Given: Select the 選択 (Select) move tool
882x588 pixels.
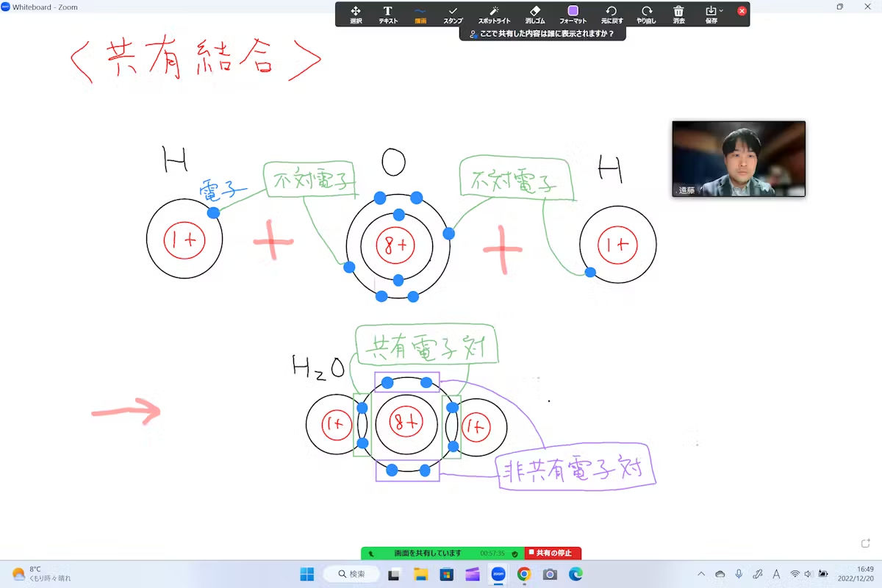Looking at the screenshot, I should (x=356, y=15).
